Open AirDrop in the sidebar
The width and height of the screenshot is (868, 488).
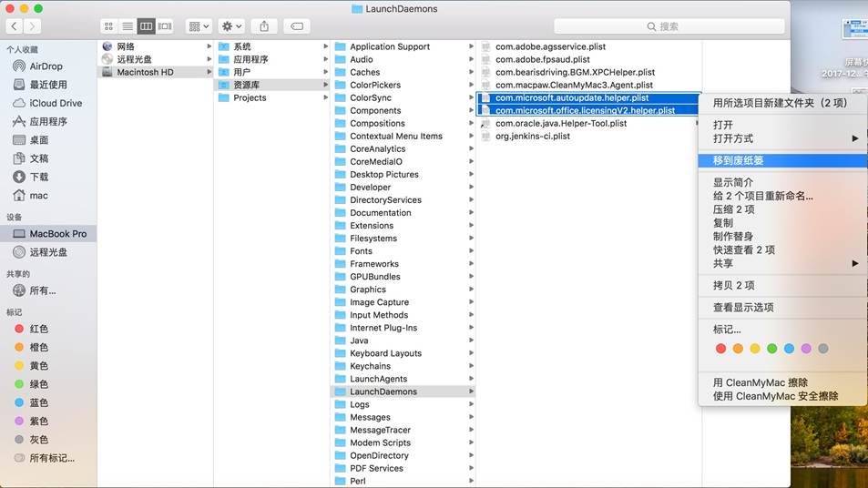point(46,66)
